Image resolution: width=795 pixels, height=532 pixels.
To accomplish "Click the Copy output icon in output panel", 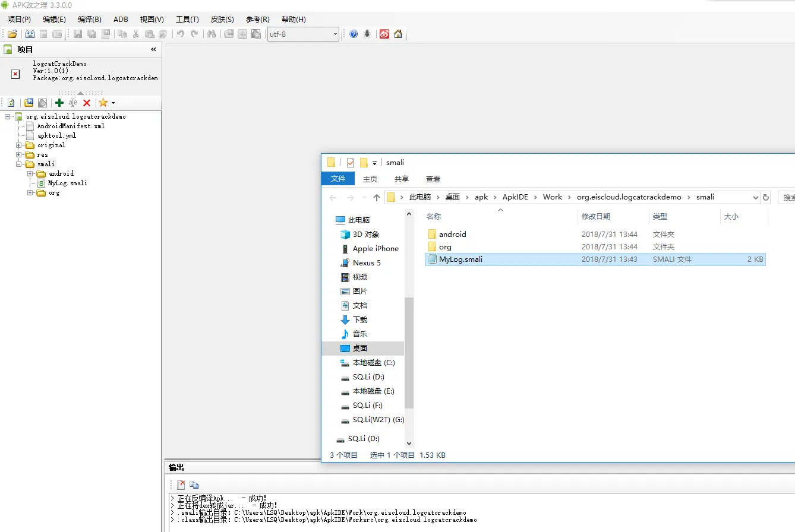I will click(x=194, y=485).
